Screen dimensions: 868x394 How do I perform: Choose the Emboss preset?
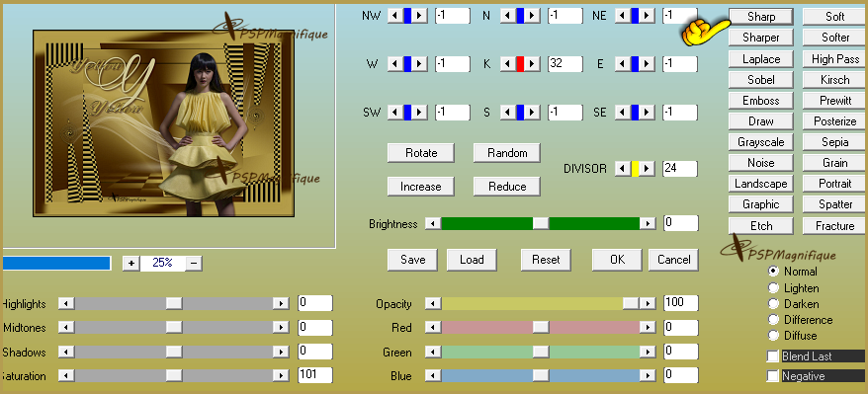click(x=761, y=101)
